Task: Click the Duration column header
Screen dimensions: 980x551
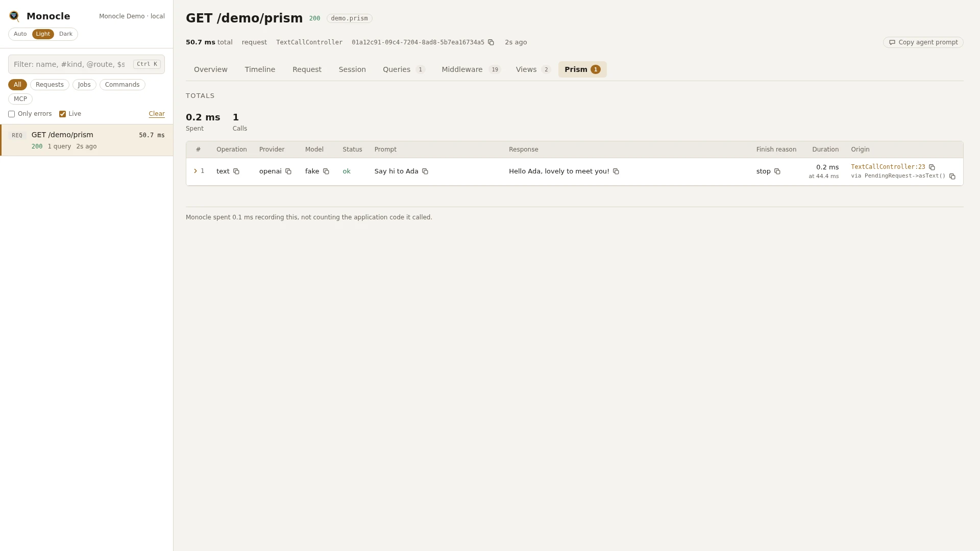Action: pyautogui.click(x=825, y=149)
